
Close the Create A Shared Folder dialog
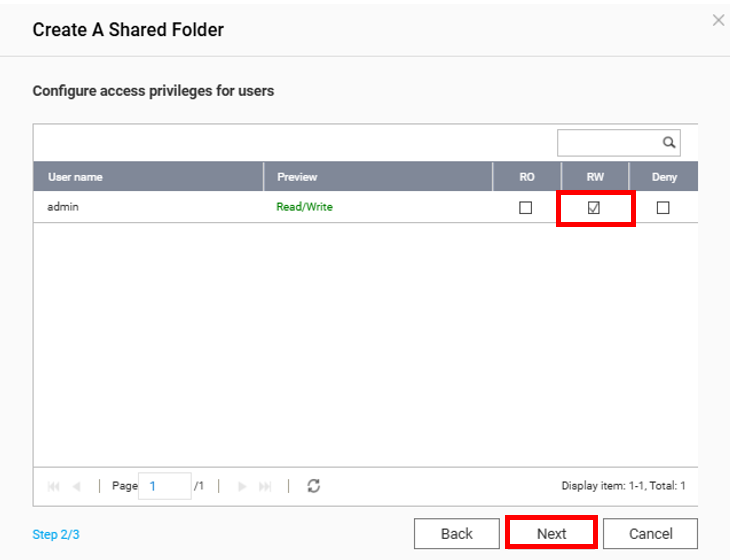(718, 20)
